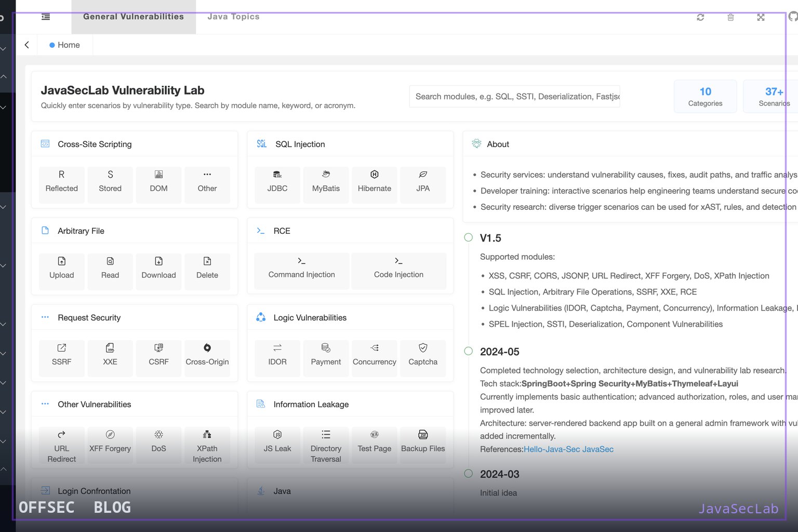Click the SQL Injection card header
Viewport: 798px width, 532px height.
click(350, 144)
